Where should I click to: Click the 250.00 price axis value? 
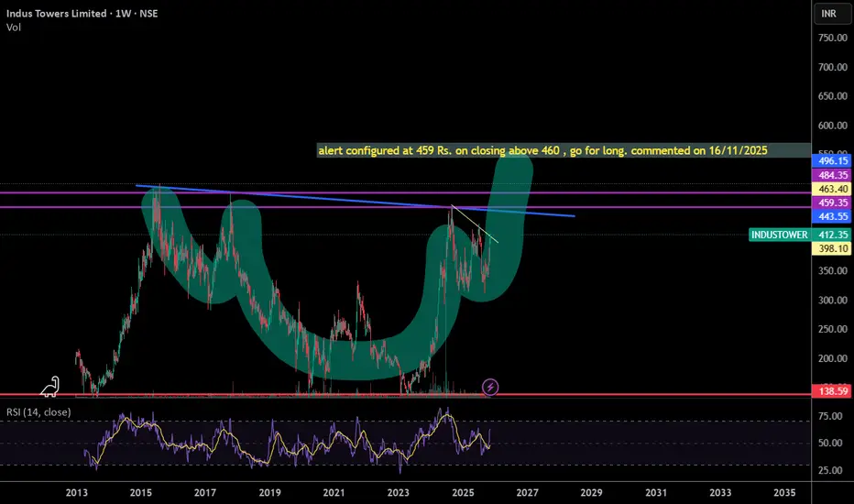point(833,329)
